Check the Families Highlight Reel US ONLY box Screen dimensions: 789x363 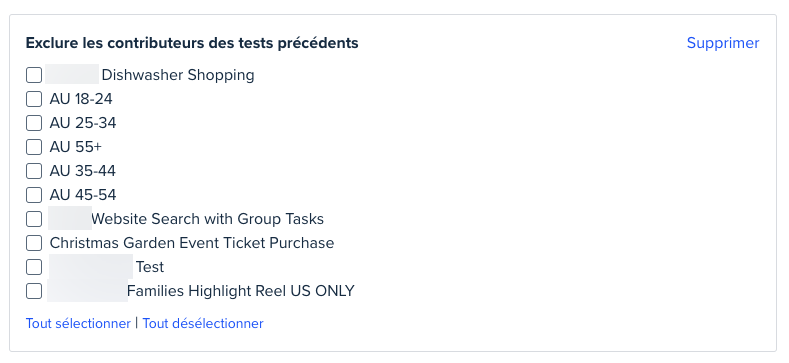point(34,291)
